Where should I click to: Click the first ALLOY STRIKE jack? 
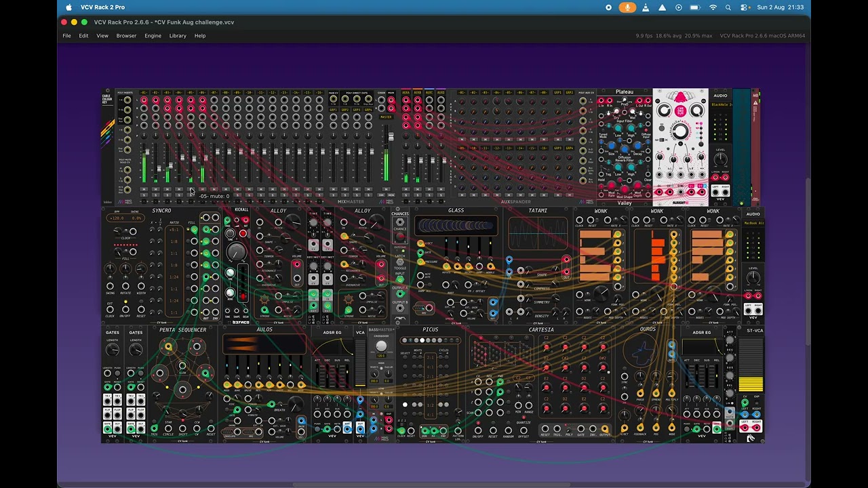coord(264,310)
